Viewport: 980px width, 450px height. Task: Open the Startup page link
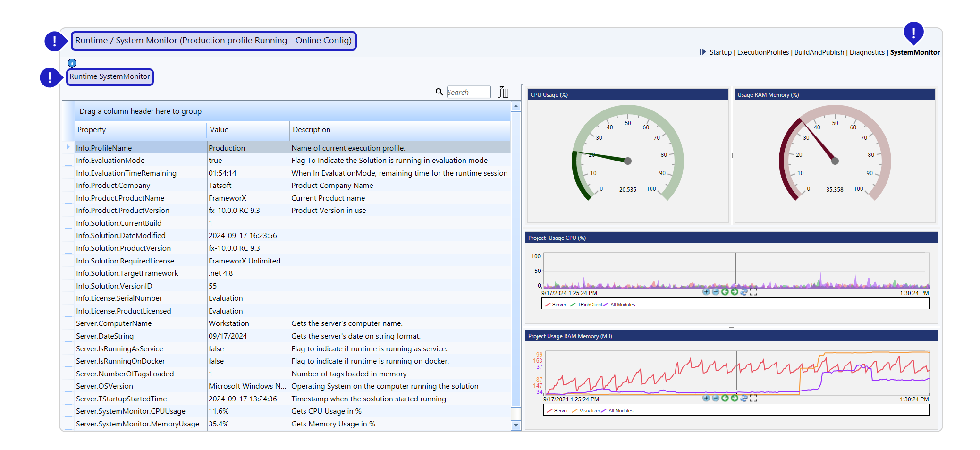point(720,52)
